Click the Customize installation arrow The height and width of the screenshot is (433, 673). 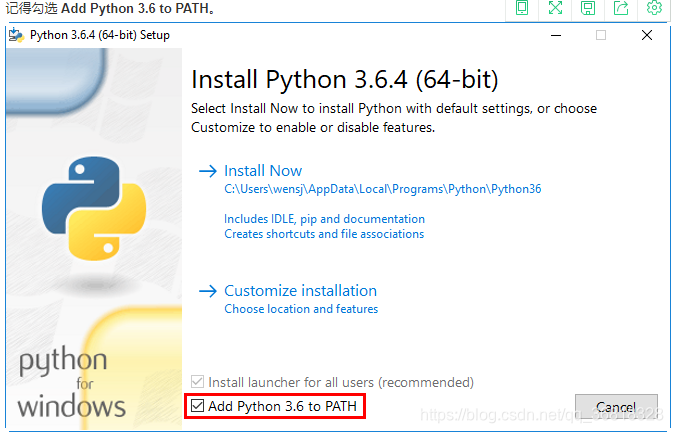tap(208, 291)
